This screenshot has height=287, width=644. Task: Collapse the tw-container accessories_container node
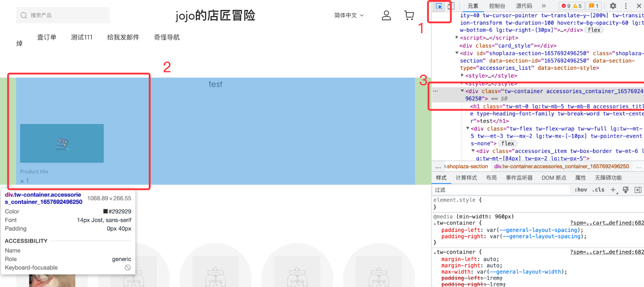(462, 91)
